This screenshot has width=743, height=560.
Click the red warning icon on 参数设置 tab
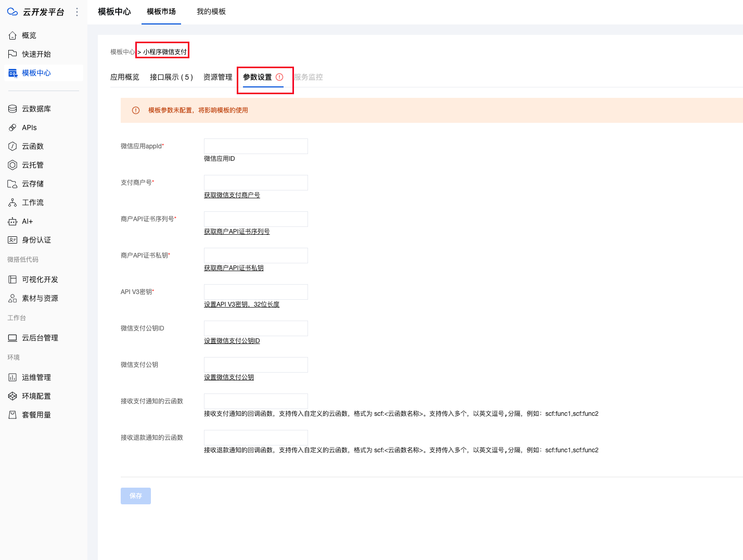(x=279, y=77)
